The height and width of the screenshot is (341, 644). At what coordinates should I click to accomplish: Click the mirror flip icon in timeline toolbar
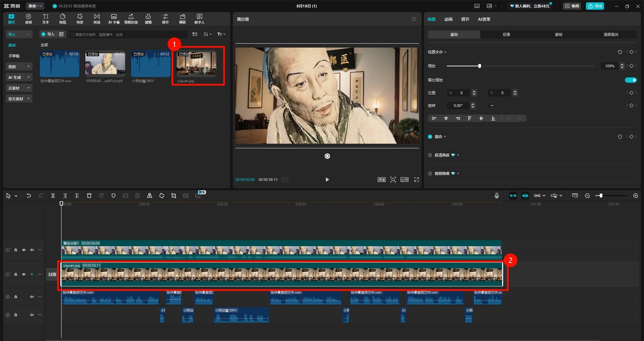[150, 196]
